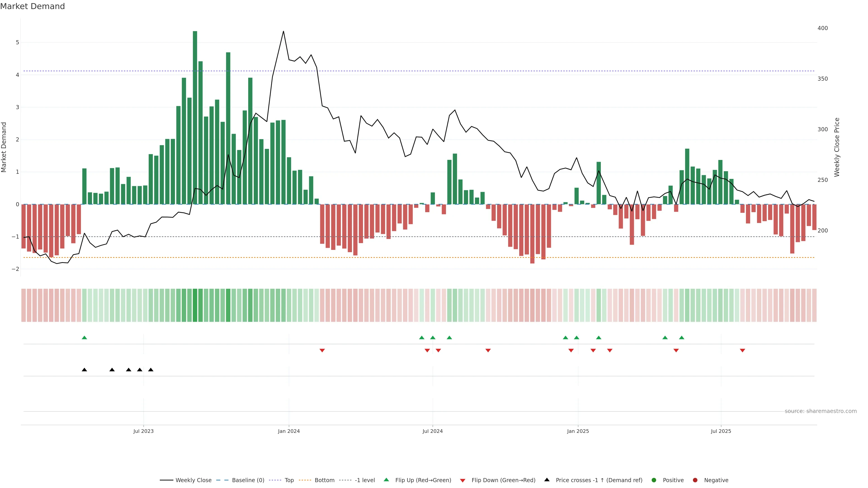
Task: Click the weekly close price peak near Jan 2024
Action: point(283,32)
